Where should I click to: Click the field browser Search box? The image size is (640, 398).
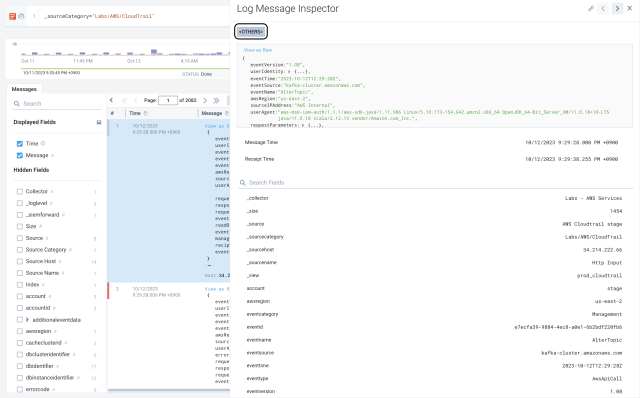click(57, 104)
